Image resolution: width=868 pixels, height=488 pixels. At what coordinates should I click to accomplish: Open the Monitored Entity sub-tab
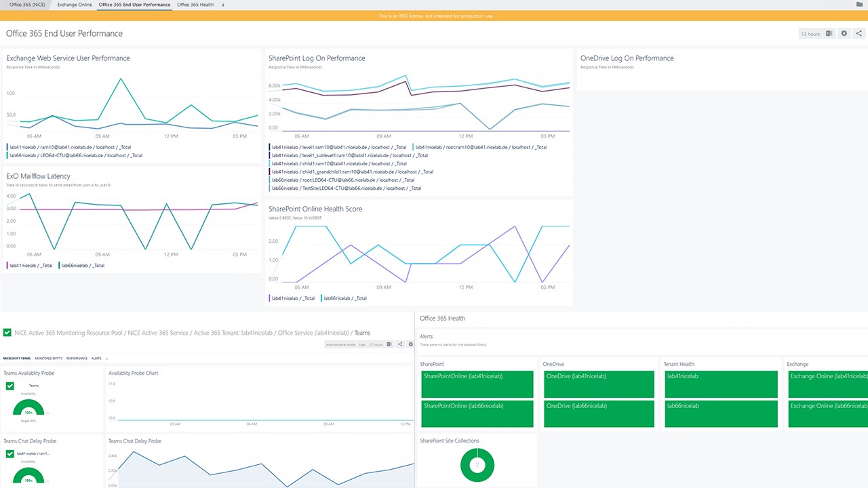49,358
